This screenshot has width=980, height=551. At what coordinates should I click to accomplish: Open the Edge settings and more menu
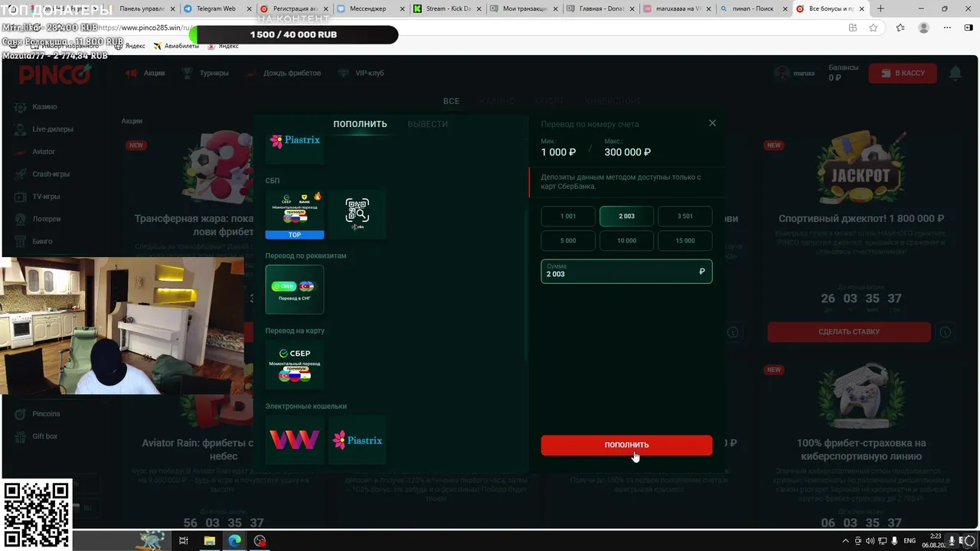pos(948,28)
